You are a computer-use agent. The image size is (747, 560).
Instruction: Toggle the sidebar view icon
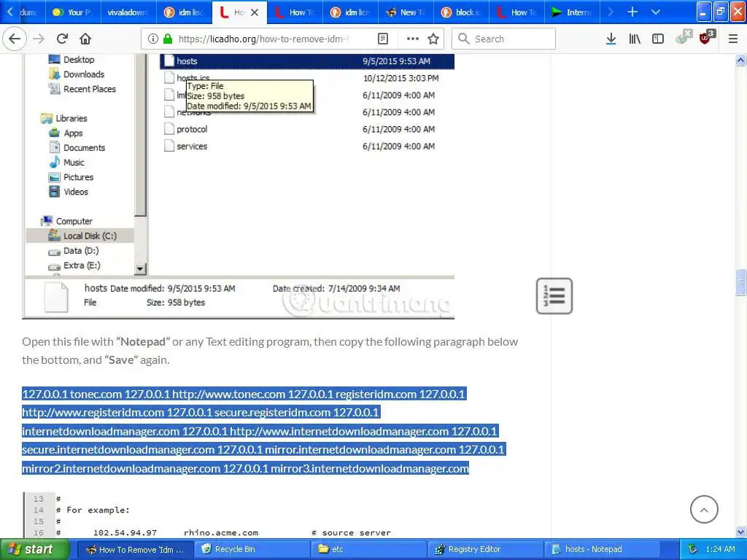click(658, 39)
